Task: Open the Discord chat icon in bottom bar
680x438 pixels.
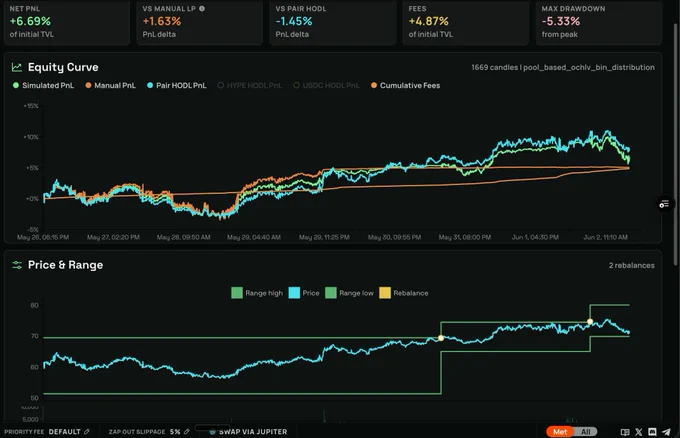Action: point(652,432)
